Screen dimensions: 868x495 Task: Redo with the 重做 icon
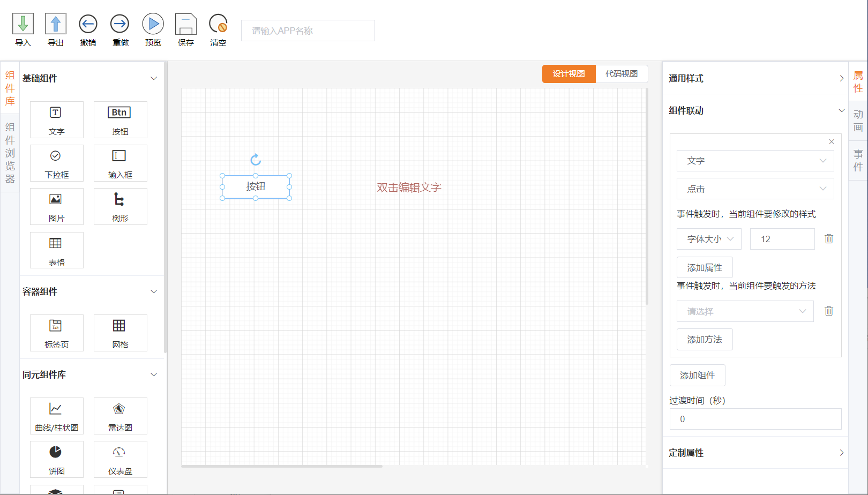(x=120, y=24)
